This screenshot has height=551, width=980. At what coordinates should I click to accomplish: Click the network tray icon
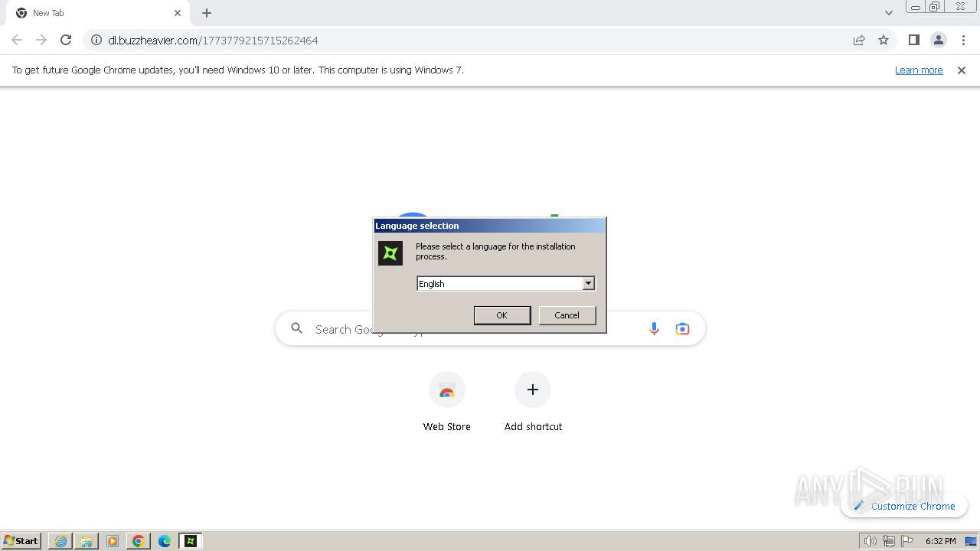889,541
